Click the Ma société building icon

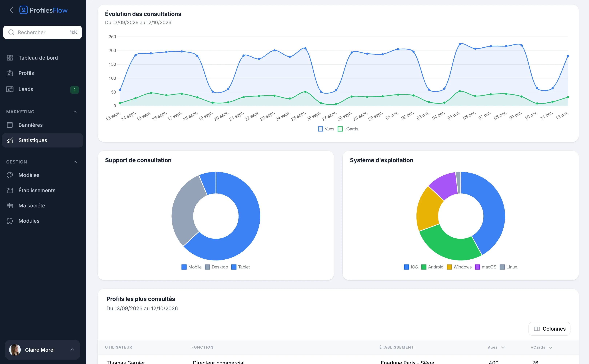tap(10, 206)
